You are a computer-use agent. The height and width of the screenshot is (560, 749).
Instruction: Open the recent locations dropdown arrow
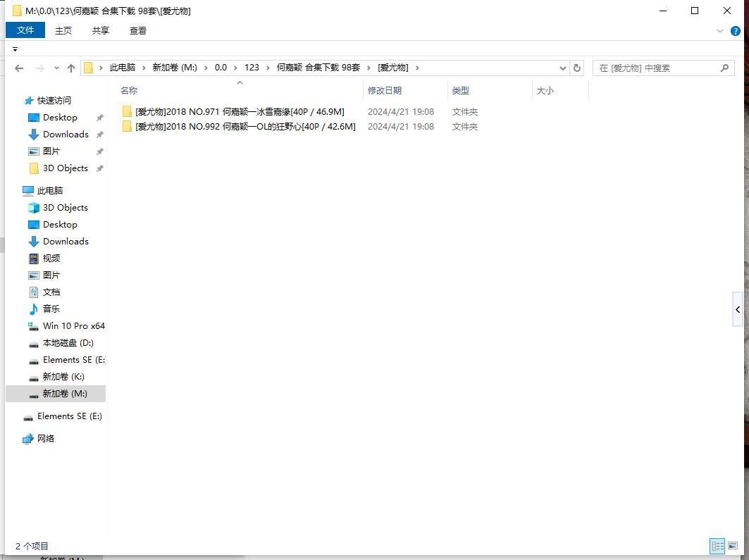click(x=56, y=68)
